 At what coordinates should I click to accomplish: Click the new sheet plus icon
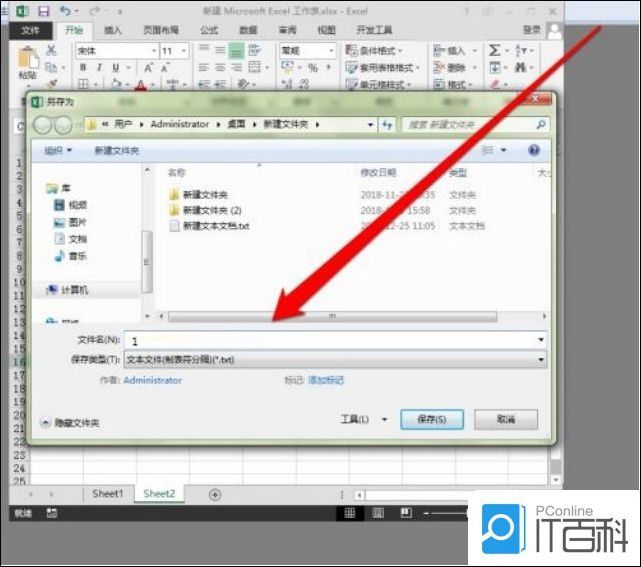(215, 495)
